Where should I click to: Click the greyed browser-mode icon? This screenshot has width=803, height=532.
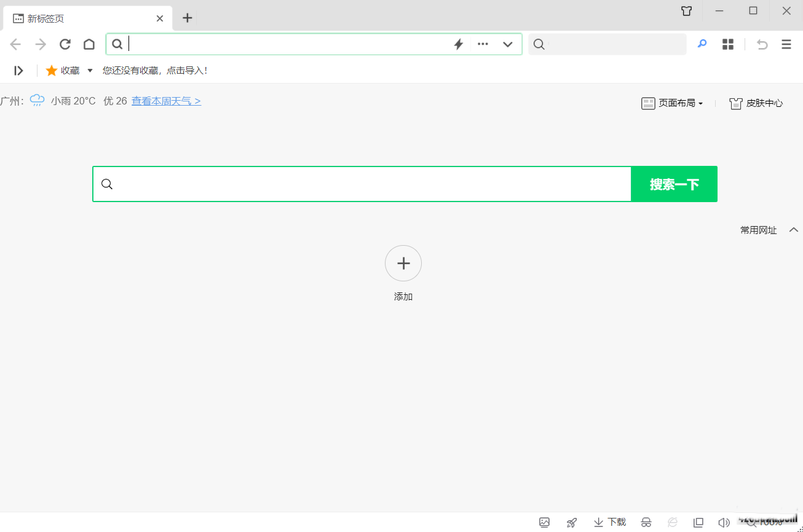(x=673, y=522)
